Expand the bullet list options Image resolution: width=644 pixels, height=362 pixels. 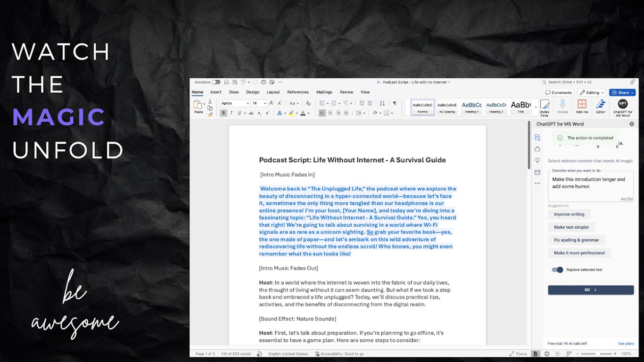pos(328,103)
